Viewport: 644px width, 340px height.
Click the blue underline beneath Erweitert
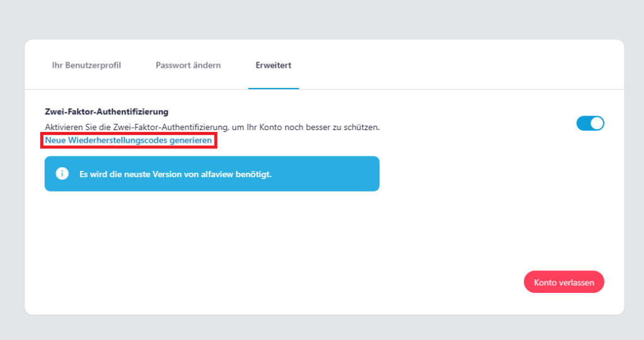pyautogui.click(x=274, y=89)
